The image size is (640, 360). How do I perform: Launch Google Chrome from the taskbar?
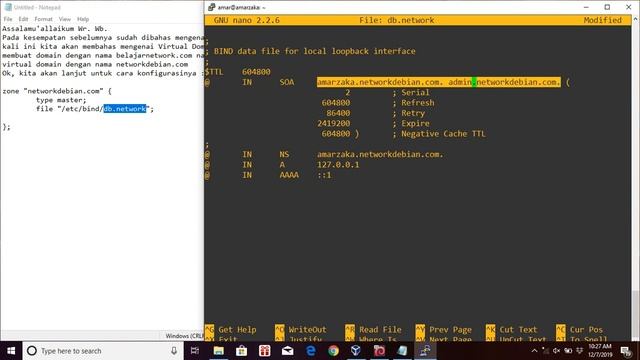click(333, 351)
